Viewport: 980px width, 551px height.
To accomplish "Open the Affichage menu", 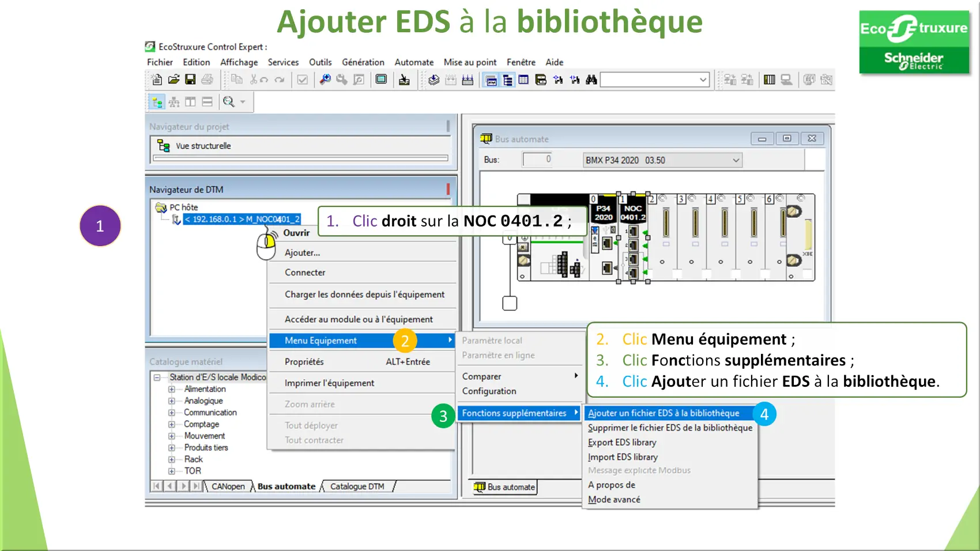I will coord(239,62).
